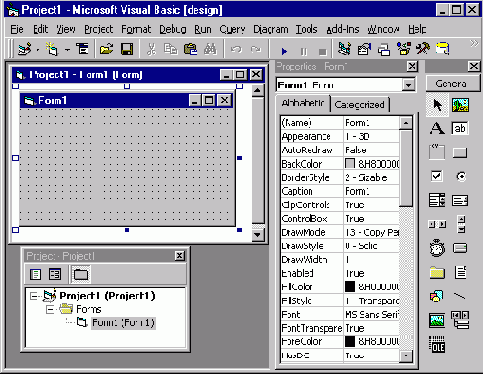Open the Format menu

(x=136, y=29)
